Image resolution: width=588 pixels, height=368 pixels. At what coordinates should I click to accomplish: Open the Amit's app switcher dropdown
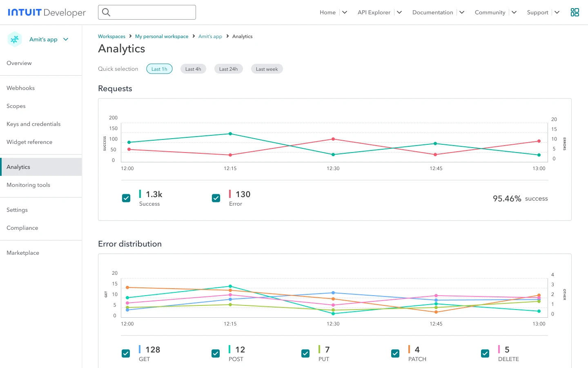point(66,39)
